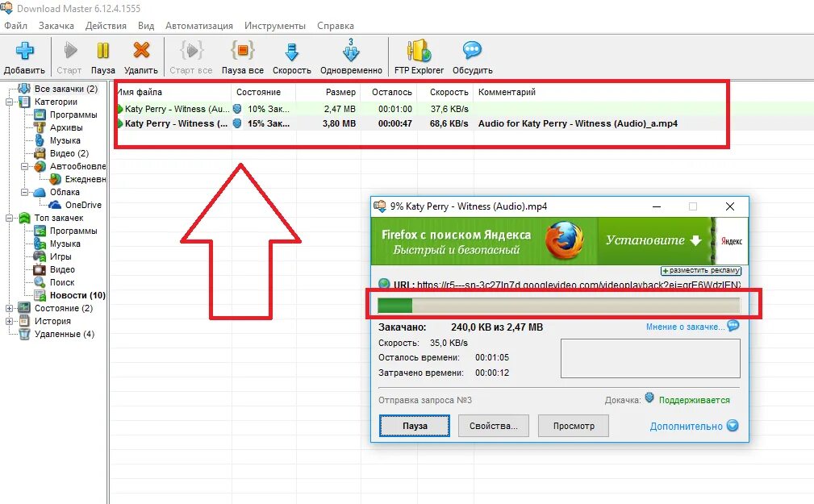Select the OneDrive cloud item
Screen dimensions: 814x504
coord(83,205)
